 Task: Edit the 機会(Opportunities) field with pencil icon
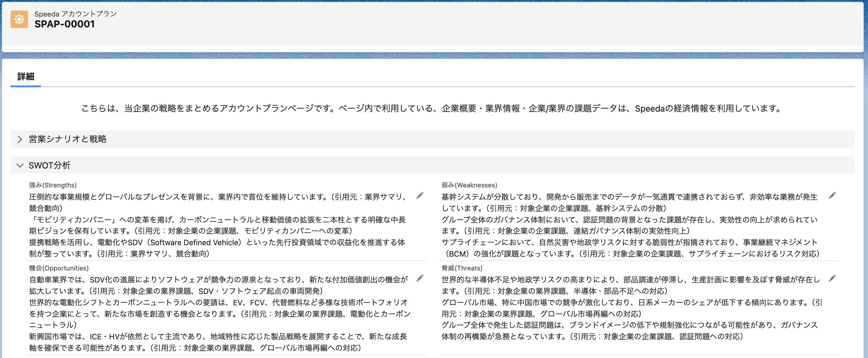point(420,279)
